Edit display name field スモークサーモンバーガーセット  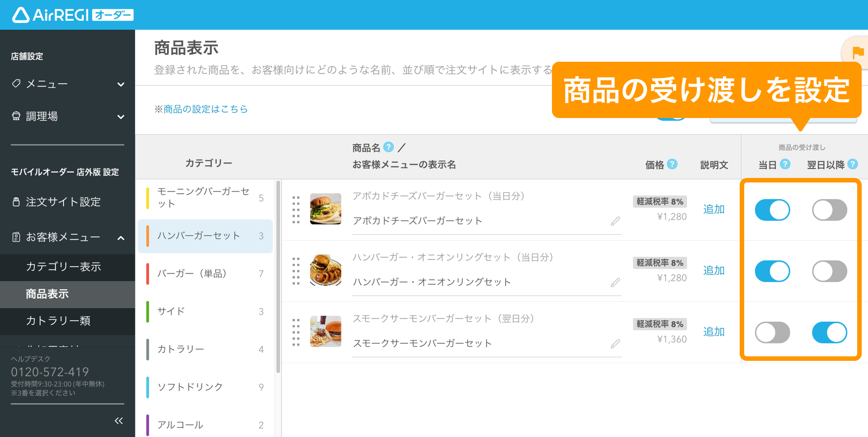click(487, 344)
